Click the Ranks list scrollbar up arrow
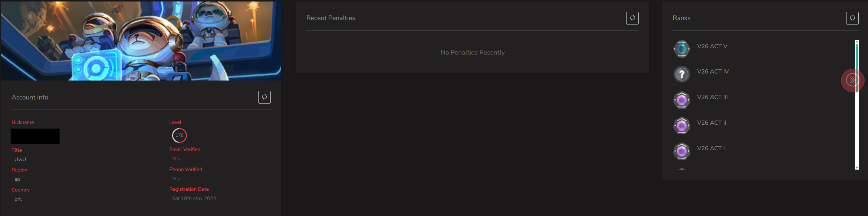 click(857, 42)
